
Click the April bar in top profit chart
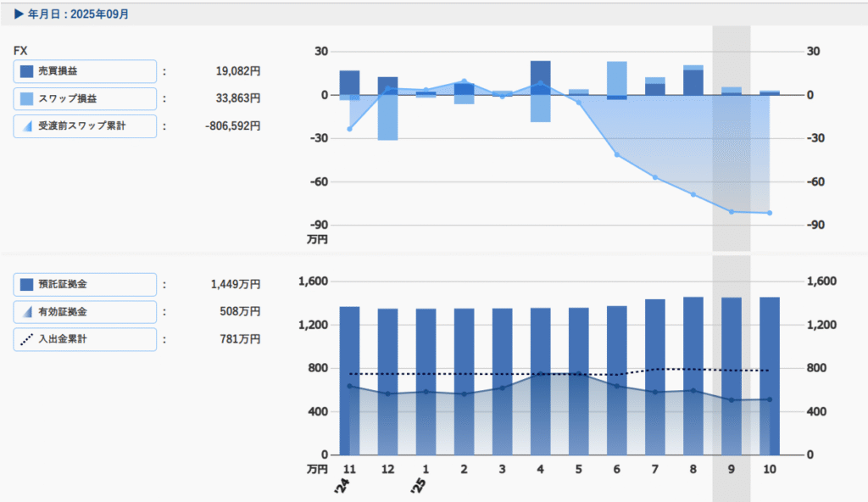[541, 76]
